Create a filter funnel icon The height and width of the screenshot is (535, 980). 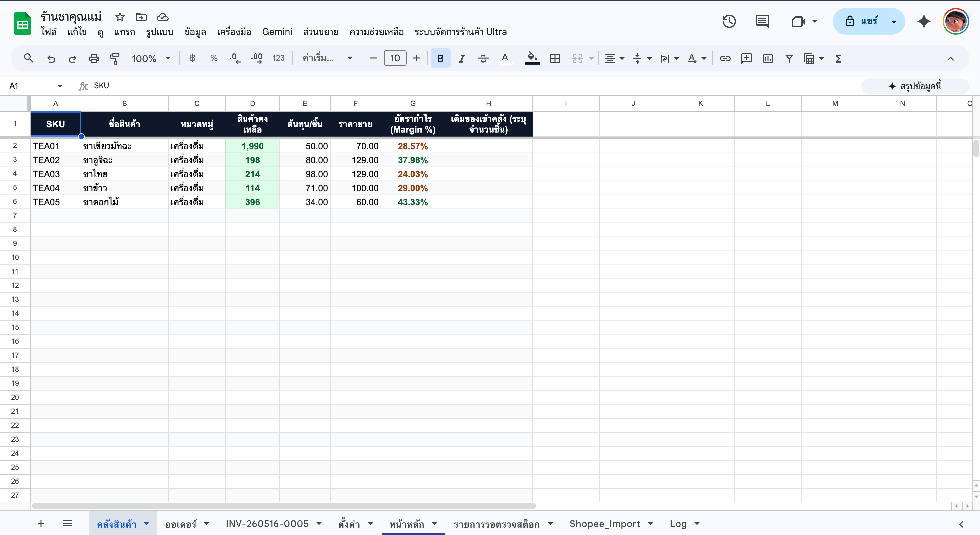click(789, 58)
